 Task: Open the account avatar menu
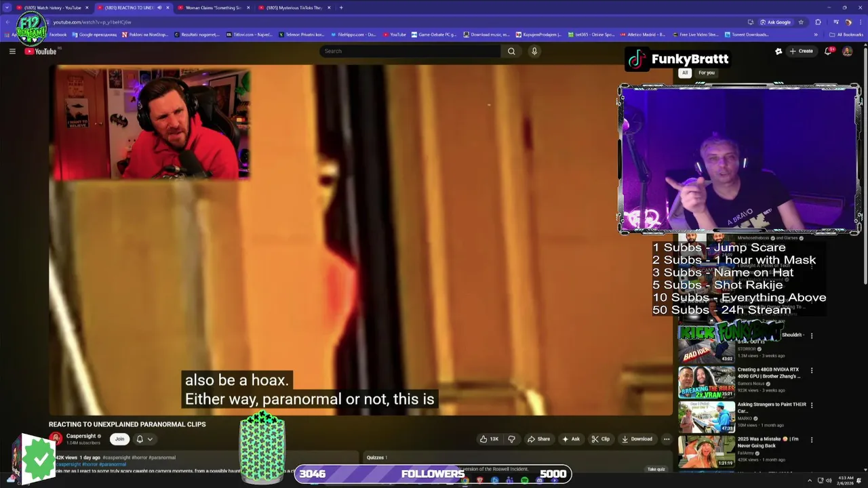(847, 52)
